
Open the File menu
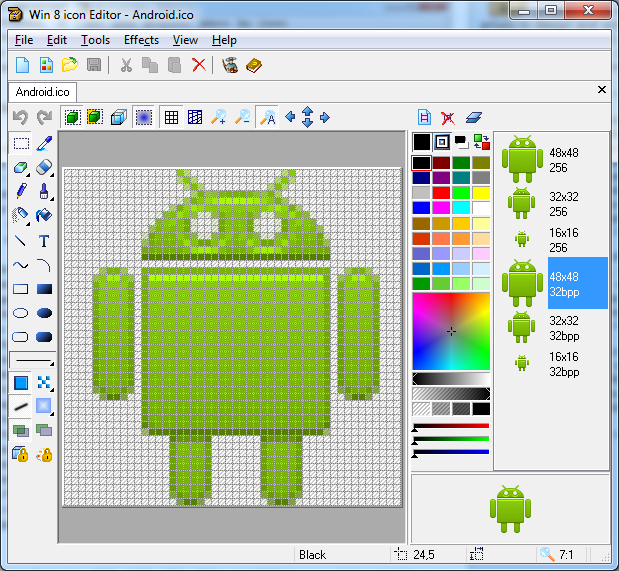point(24,40)
